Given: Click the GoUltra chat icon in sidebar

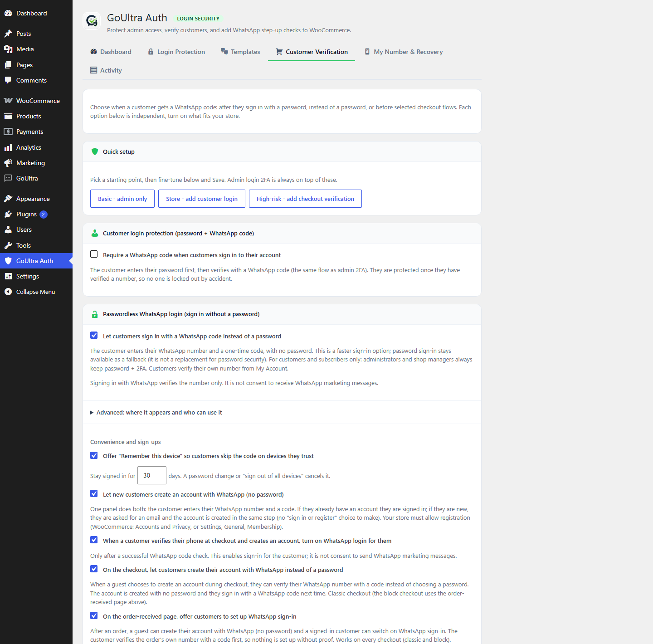Looking at the screenshot, I should [x=8, y=178].
